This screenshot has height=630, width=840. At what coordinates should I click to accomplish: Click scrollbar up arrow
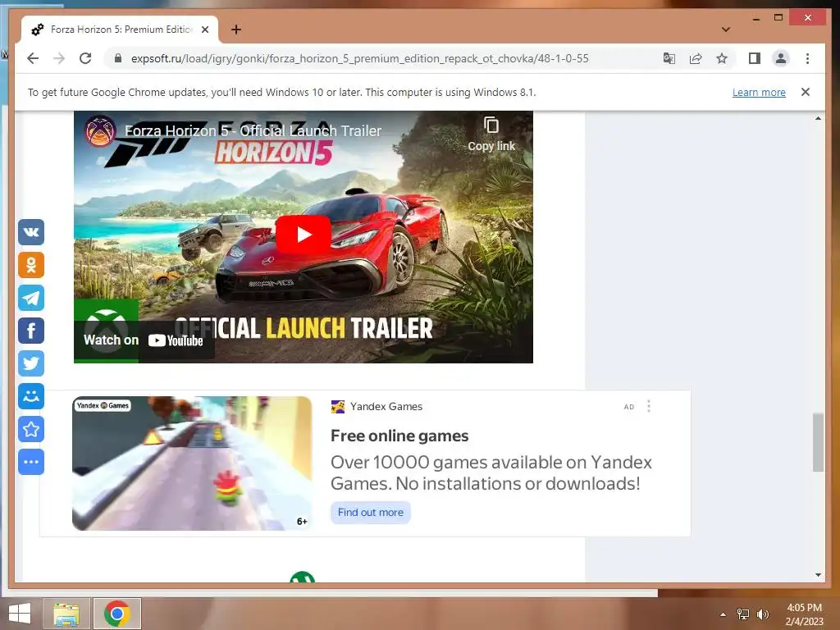click(818, 118)
